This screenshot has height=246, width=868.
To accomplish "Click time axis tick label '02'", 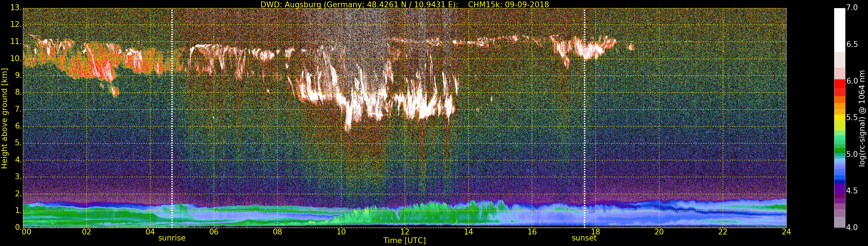I will (87, 232).
